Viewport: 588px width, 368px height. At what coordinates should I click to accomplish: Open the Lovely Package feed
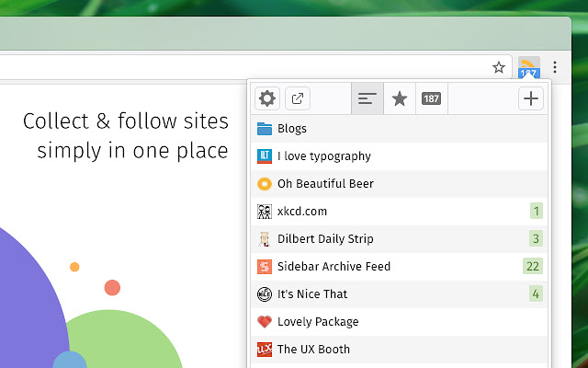(318, 322)
